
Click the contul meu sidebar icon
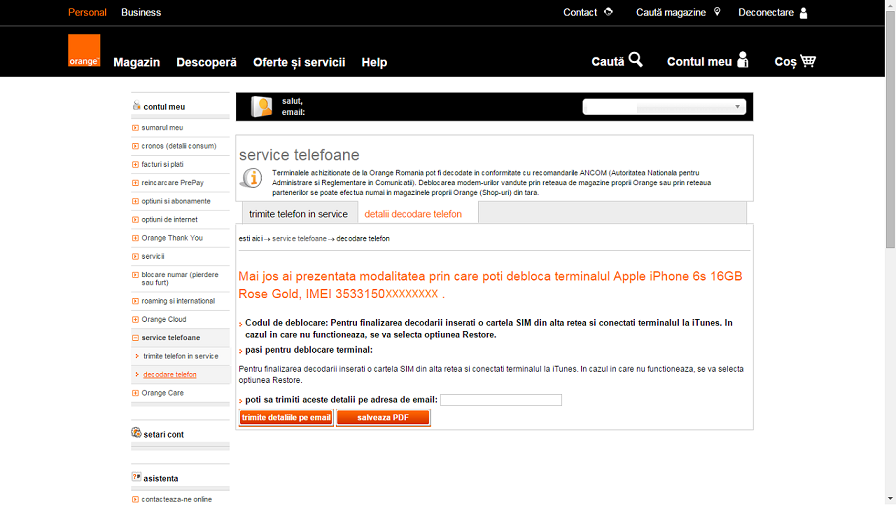point(136,106)
